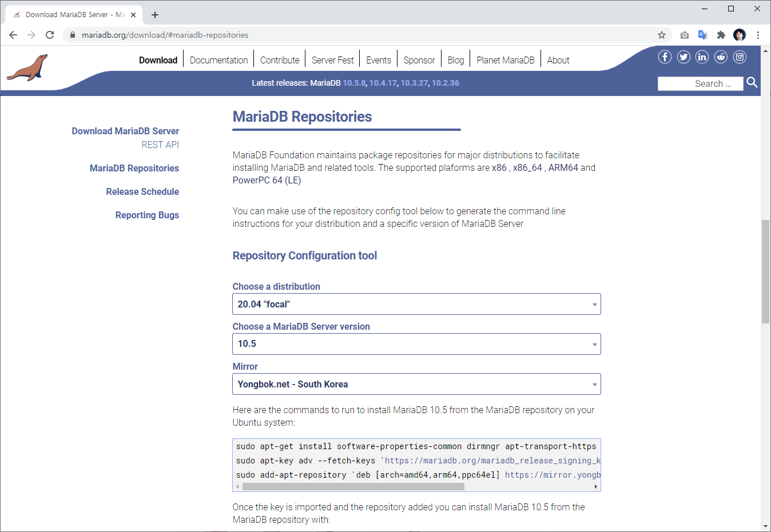Open the Download menu item
The height and width of the screenshot is (532, 771).
coord(158,60)
